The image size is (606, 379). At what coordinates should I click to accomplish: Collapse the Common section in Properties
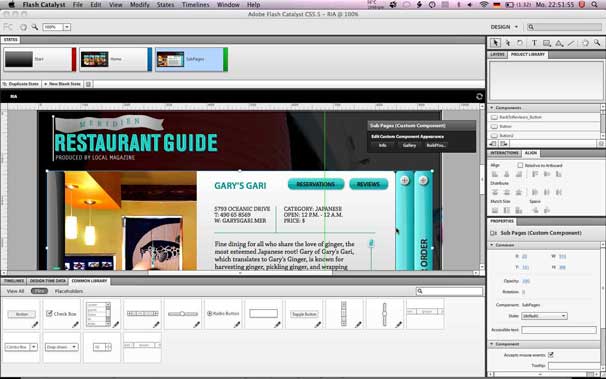coord(492,245)
